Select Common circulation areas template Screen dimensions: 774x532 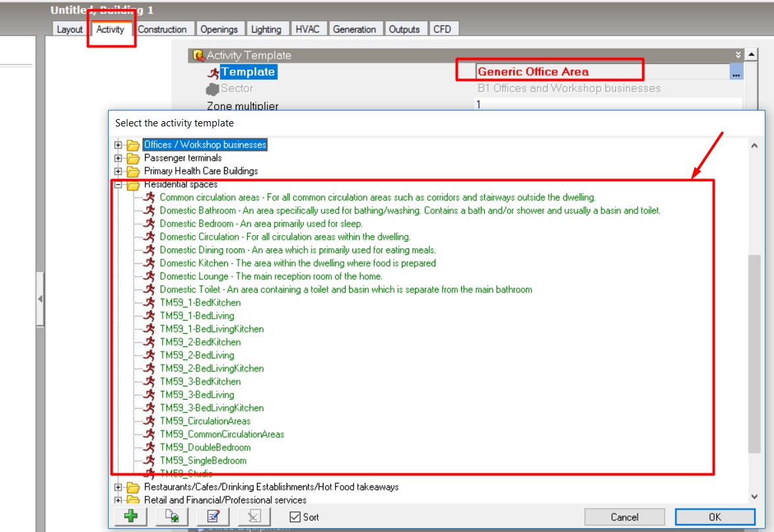click(x=377, y=198)
